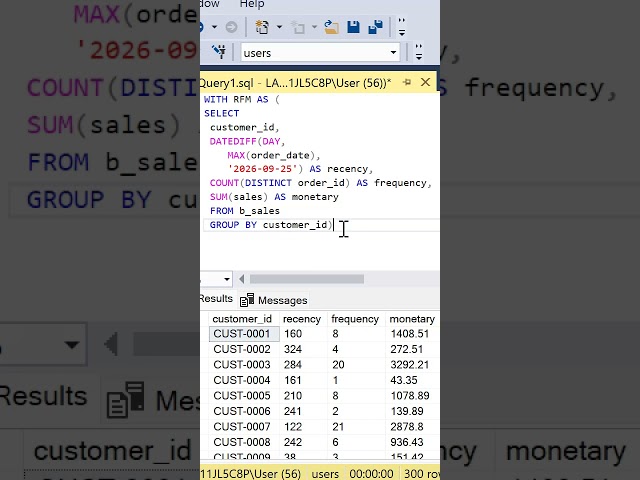The height and width of the screenshot is (480, 640).
Task: Click the monetary value 43.35
Action: click(x=403, y=380)
